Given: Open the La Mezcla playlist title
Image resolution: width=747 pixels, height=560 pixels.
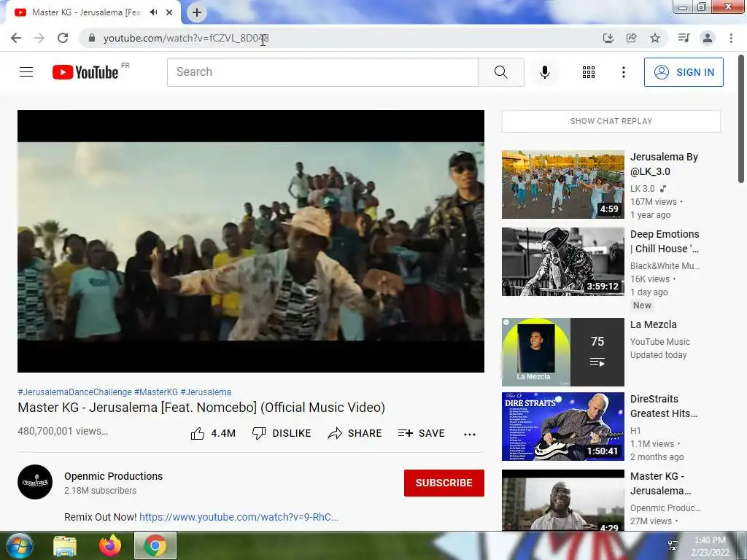Looking at the screenshot, I should [653, 324].
